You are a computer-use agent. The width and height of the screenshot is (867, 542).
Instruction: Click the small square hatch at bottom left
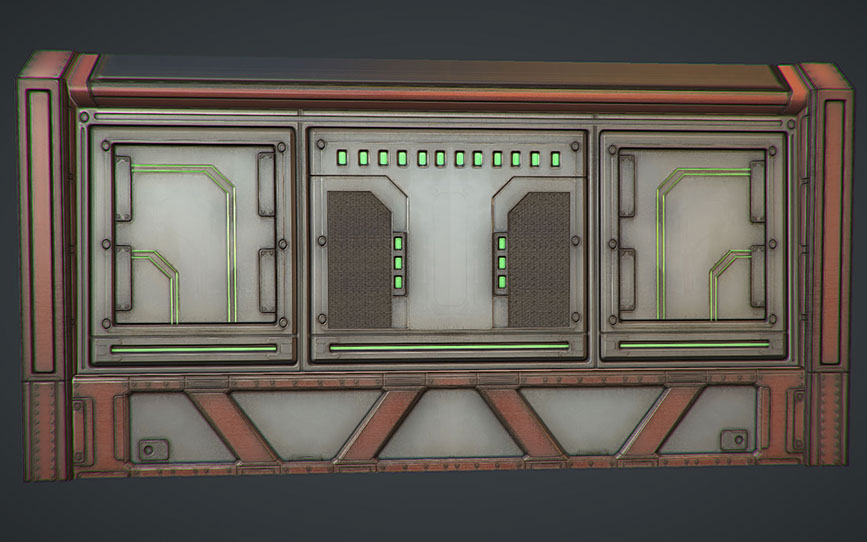click(153, 448)
